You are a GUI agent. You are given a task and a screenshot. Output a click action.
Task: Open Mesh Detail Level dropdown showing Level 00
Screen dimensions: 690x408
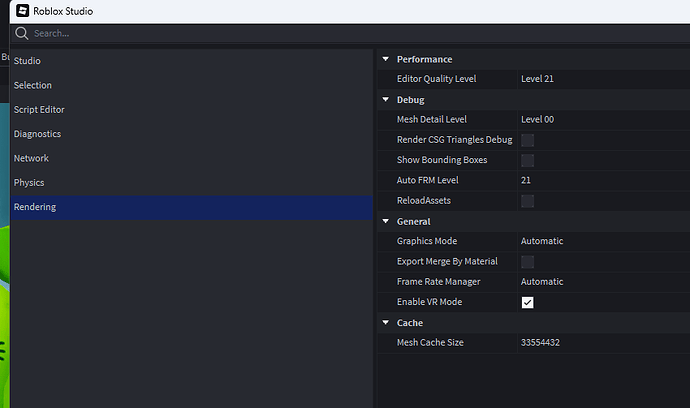(604, 120)
